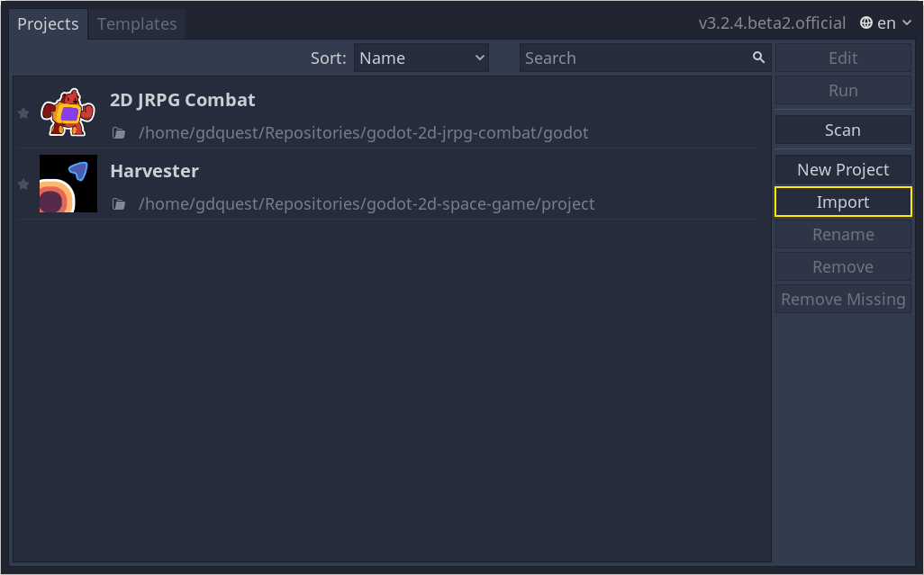Select the 2D JRPG Combat title
This screenshot has height=575, width=924.
tap(182, 100)
